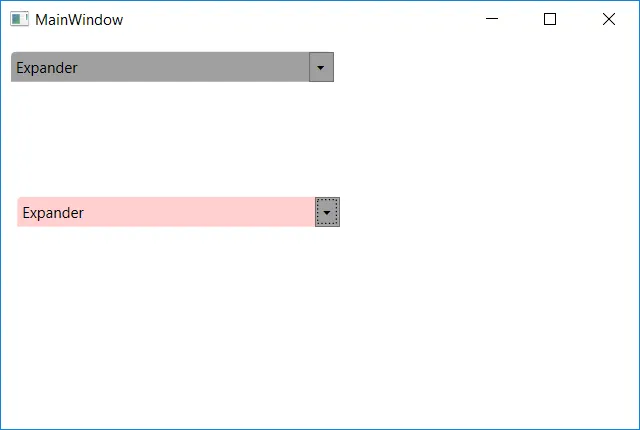Image resolution: width=640 pixels, height=430 pixels.
Task: Maximize the MainWindow window
Action: click(x=549, y=19)
